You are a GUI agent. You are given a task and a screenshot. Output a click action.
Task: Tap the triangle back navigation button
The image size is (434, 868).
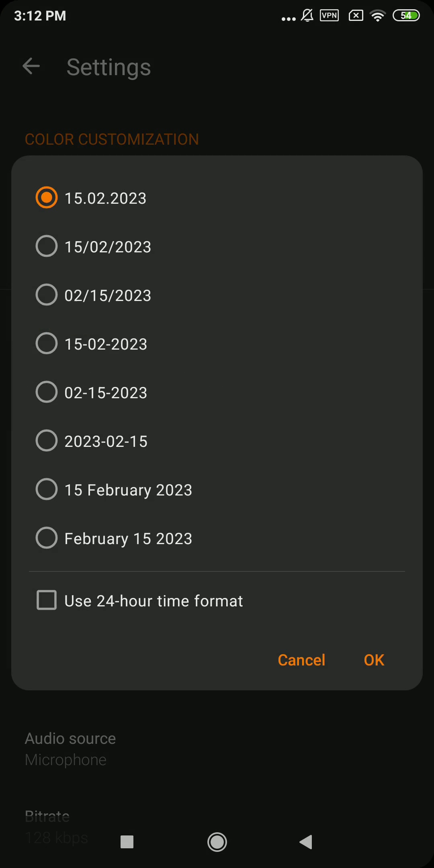[306, 842]
